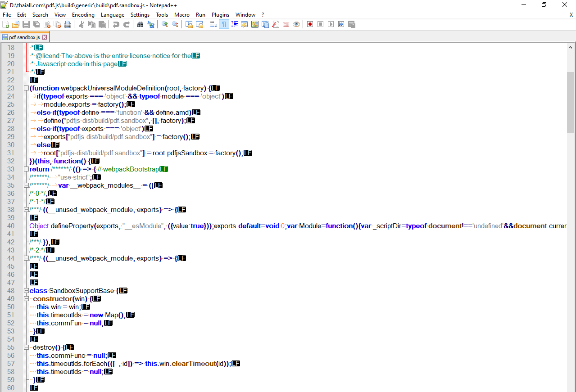Collapse the constructor fold at line 49
Screen dimensions: 576x392
[26, 299]
